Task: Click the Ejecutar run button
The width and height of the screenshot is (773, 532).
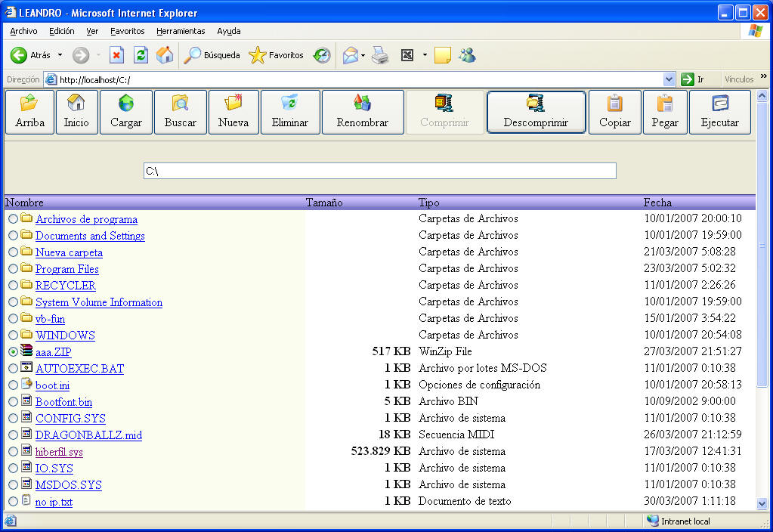Action: (x=719, y=113)
